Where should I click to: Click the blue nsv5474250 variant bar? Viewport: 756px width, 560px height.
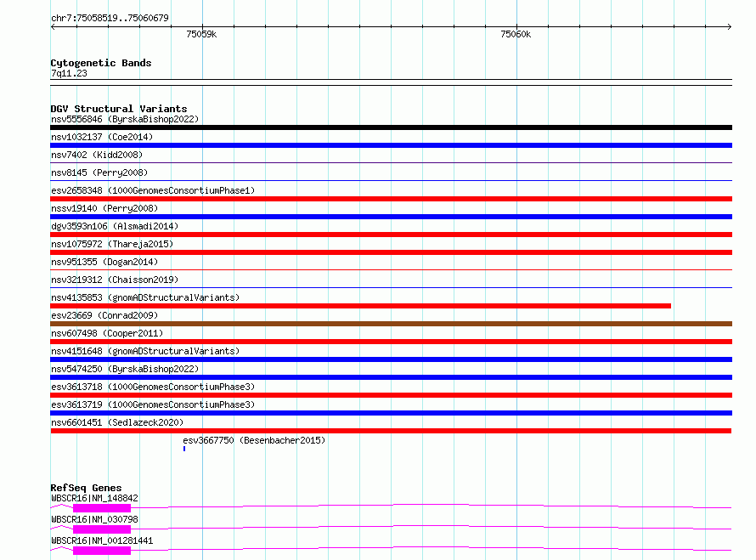coord(391,377)
